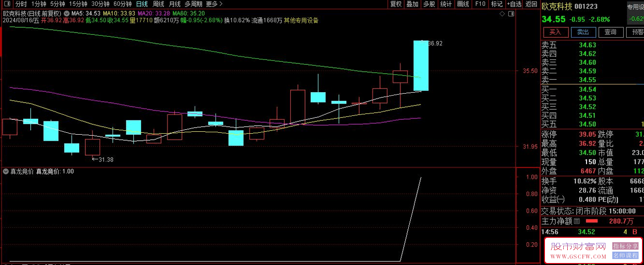
Task: Select the 周线 weekly chart tab
Action: pos(159,4)
